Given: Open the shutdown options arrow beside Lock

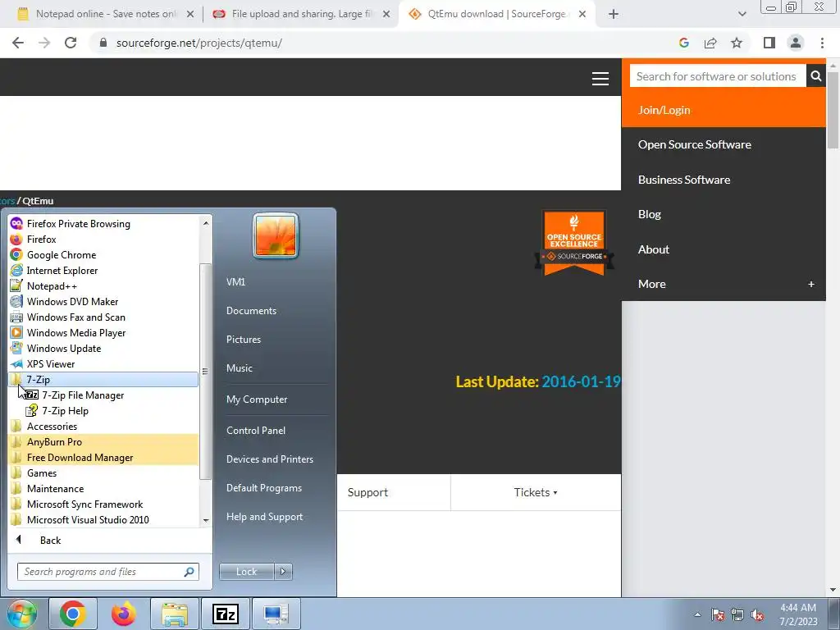Looking at the screenshot, I should [283, 572].
